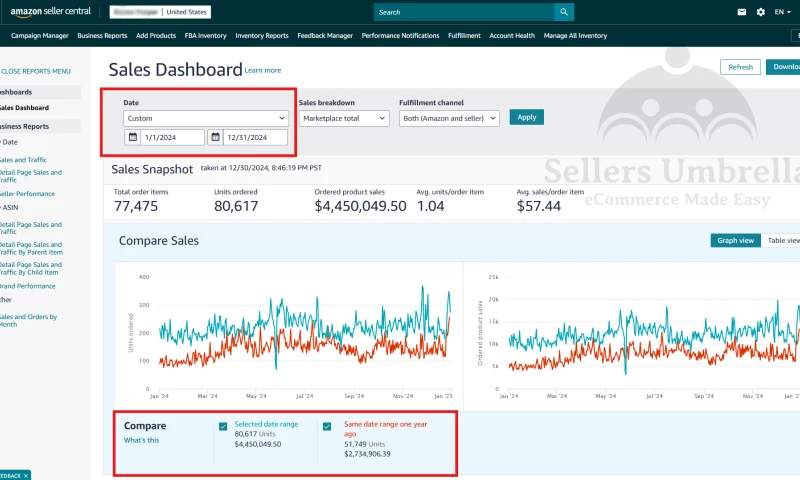Dismiss the Feedback tab close icon
Viewport: 800px width, 480px height.
pos(26,475)
